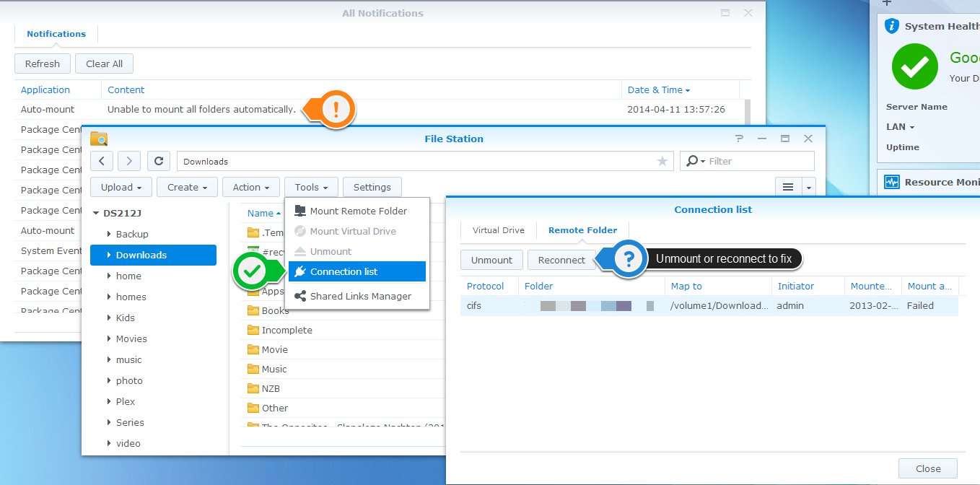Click the System Health info shield icon
980x485 pixels.
892,26
